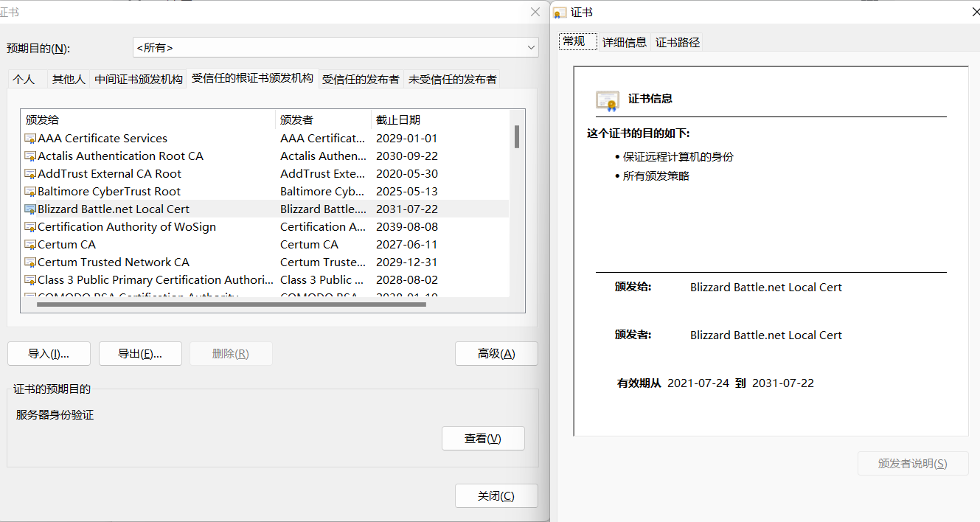Click the Certification Authority of WoSign icon
Screen dimensions: 980x522
coord(30,227)
